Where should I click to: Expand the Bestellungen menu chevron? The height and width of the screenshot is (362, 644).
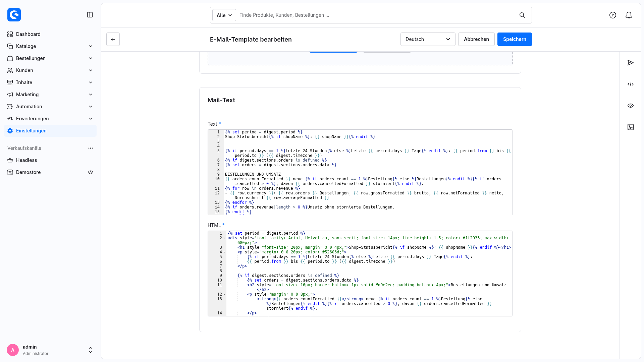[91, 58]
